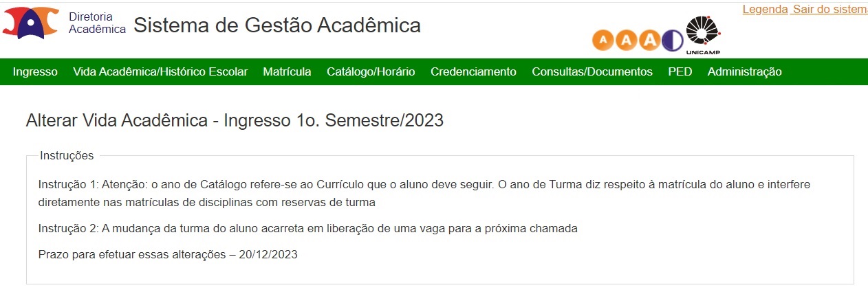Open the Legenda link

pos(766,10)
